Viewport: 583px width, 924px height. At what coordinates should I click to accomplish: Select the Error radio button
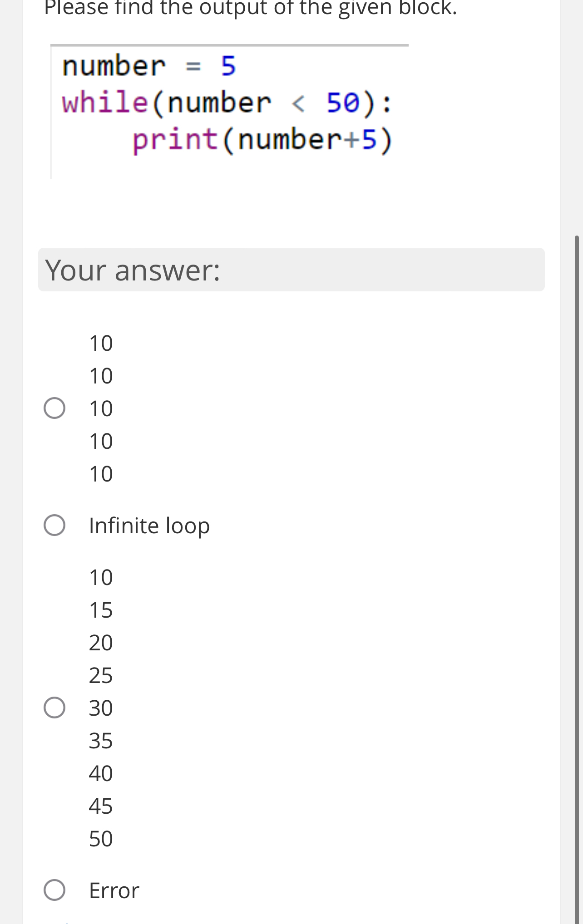click(x=54, y=890)
